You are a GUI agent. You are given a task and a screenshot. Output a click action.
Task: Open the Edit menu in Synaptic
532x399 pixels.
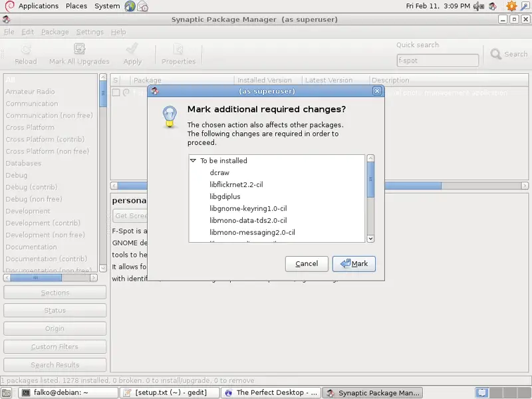pyautogui.click(x=27, y=32)
